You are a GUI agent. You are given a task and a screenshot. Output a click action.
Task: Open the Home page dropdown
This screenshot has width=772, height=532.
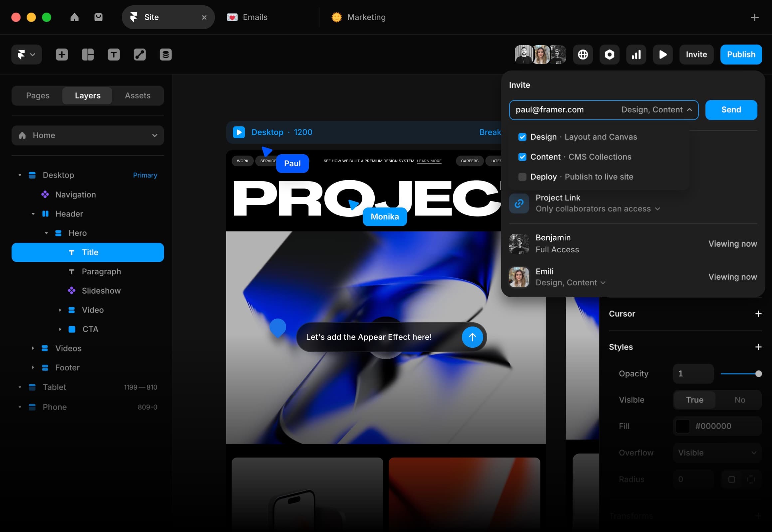pos(88,135)
